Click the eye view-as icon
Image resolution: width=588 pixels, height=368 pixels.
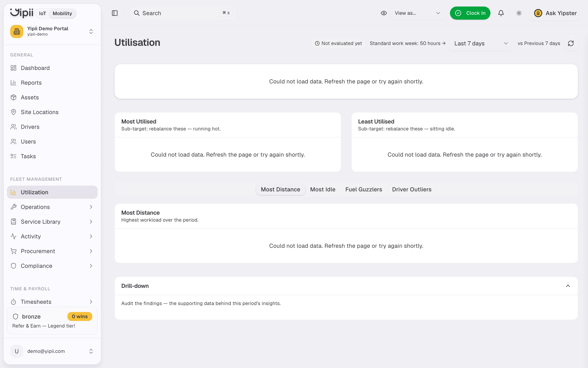tap(384, 13)
